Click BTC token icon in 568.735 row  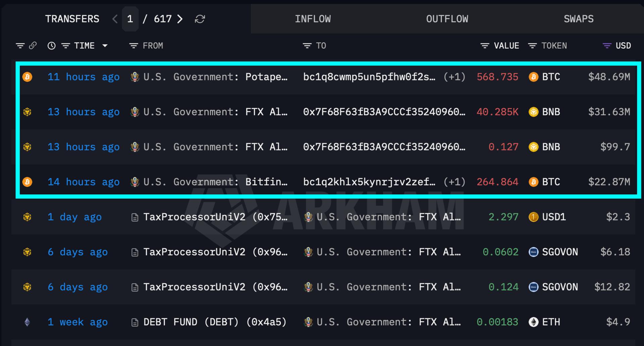point(533,77)
